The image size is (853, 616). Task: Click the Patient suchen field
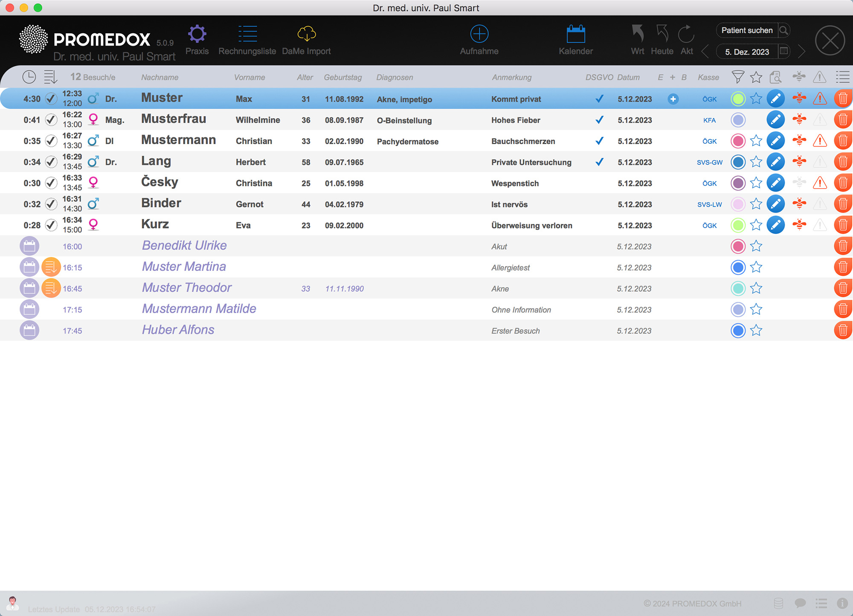click(x=747, y=30)
